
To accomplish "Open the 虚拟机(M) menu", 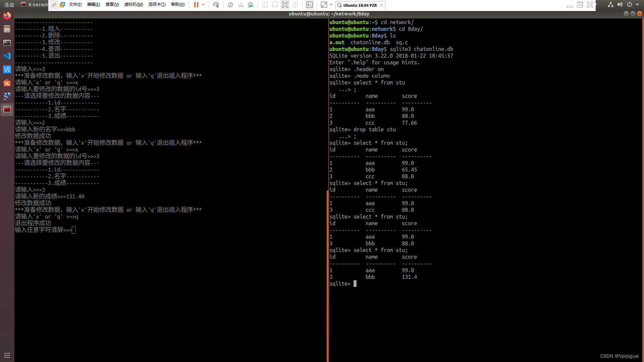I will (133, 4).
